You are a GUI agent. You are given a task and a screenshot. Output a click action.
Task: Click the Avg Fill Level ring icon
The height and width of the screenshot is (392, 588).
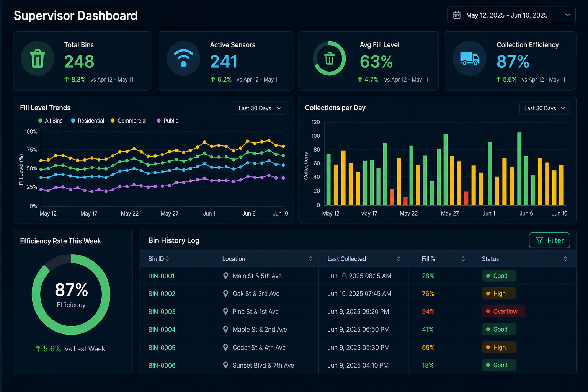click(329, 58)
